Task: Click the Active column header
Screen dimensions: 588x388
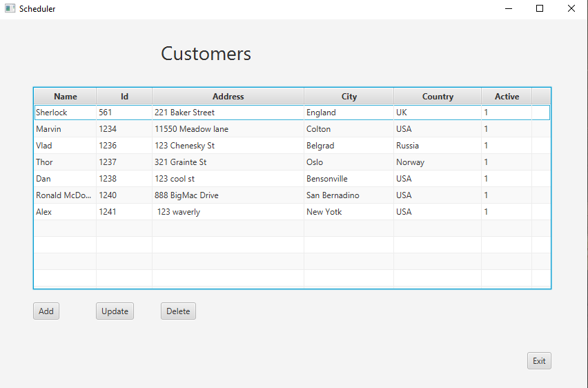Action: (x=507, y=97)
